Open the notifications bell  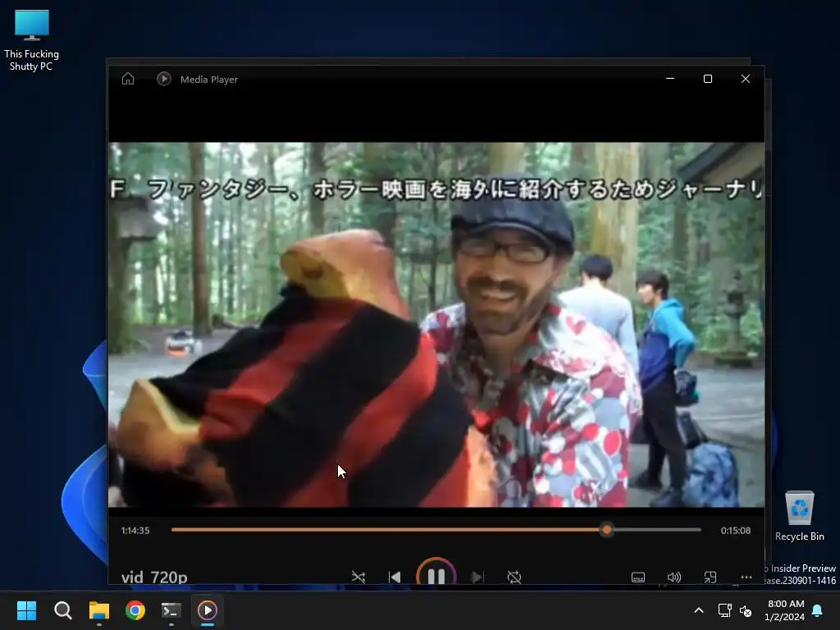point(818,610)
